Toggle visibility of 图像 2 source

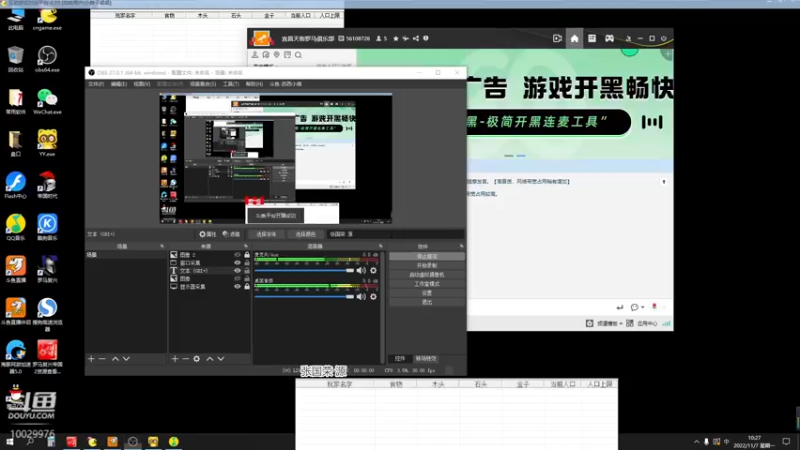coord(237,255)
